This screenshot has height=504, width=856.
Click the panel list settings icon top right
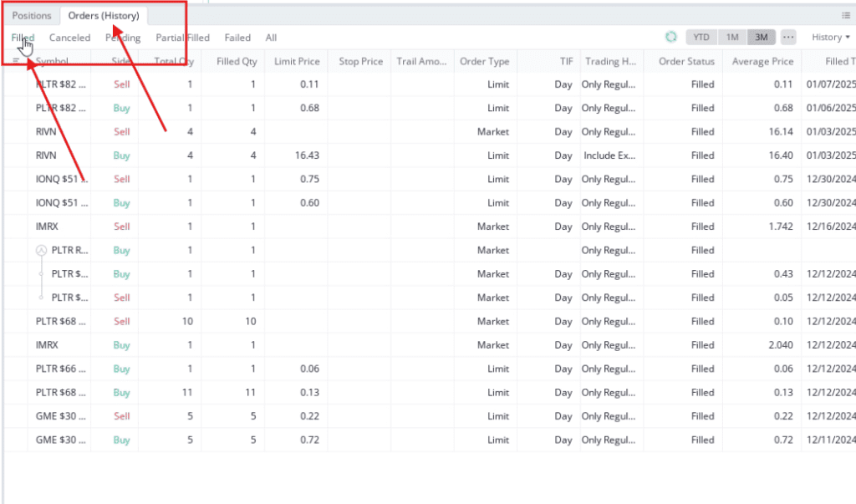point(846,15)
